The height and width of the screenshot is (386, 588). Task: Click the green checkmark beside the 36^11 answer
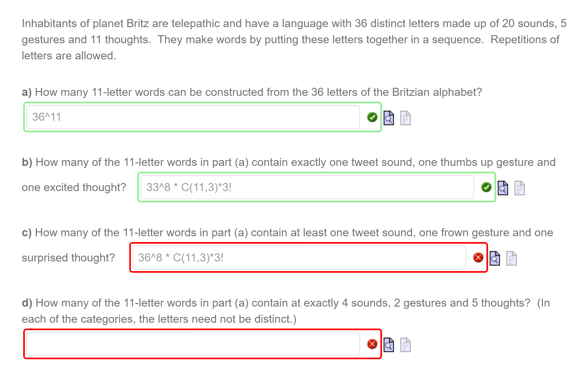coord(372,117)
